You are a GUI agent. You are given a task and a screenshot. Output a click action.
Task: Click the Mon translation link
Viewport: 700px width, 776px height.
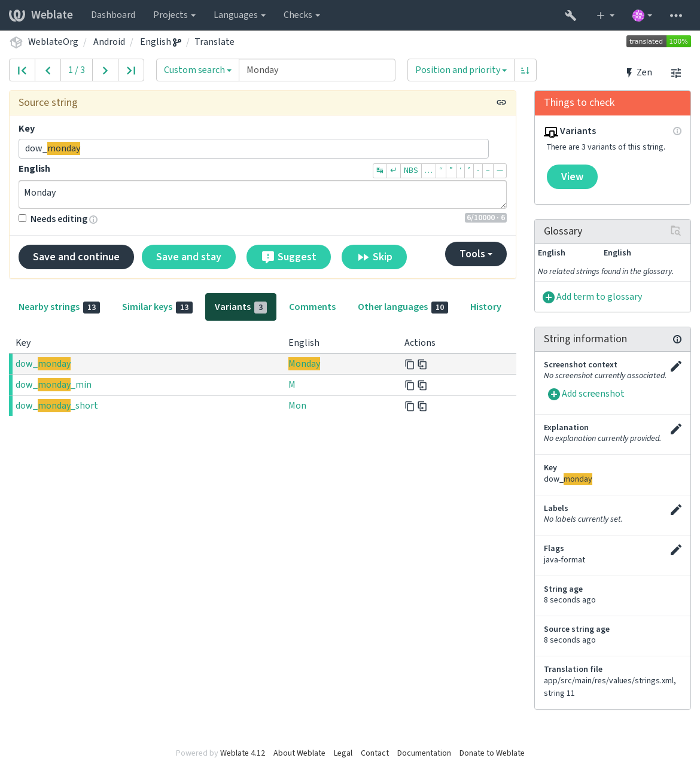click(x=297, y=406)
